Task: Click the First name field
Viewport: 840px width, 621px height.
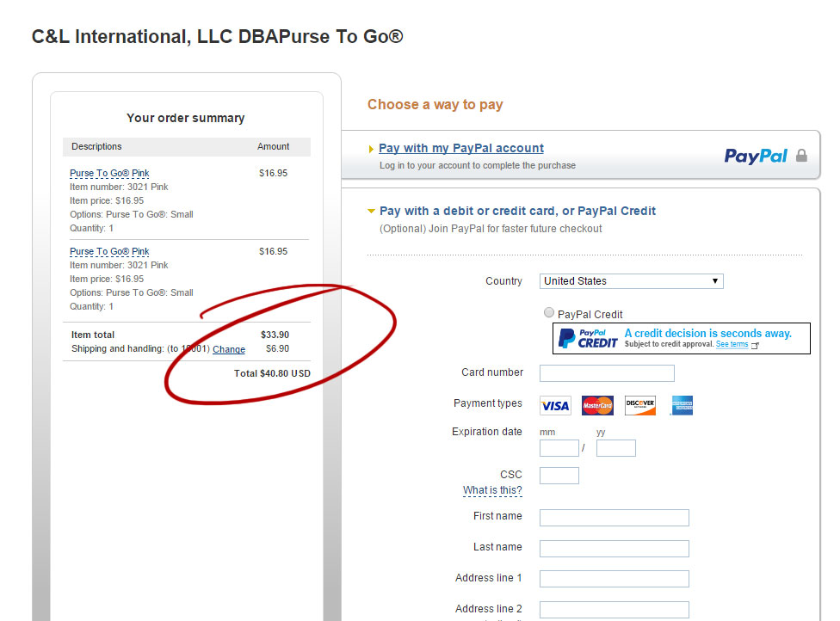Action: 614,518
